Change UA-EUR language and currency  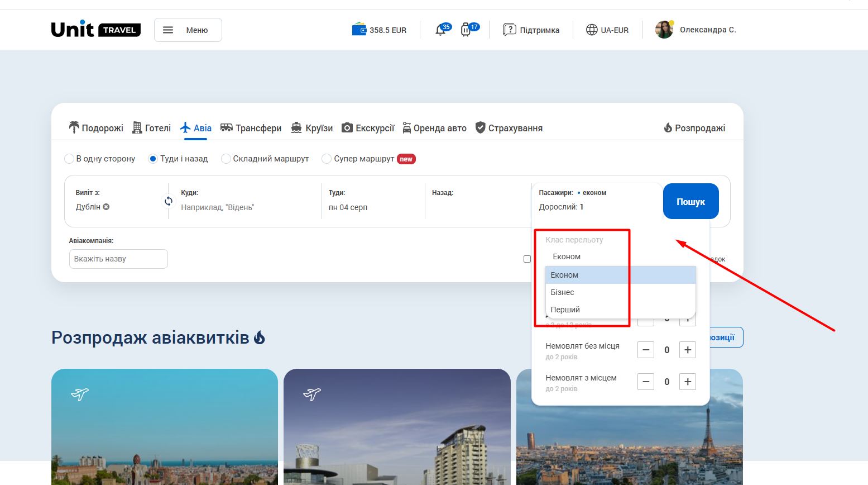point(607,30)
